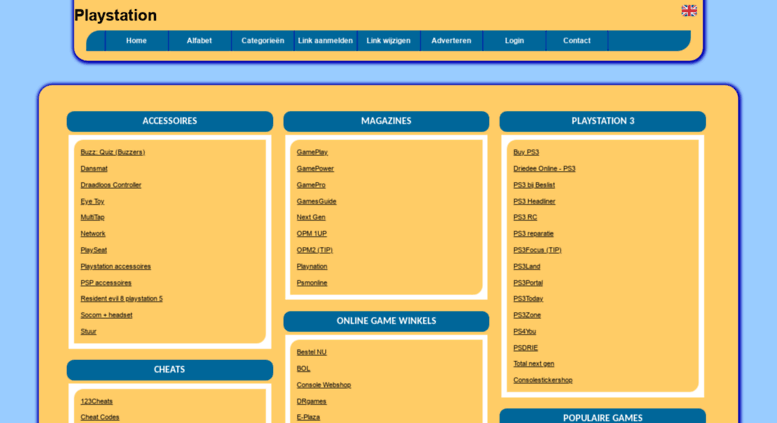Visit the Eye Toy link

pyautogui.click(x=92, y=201)
